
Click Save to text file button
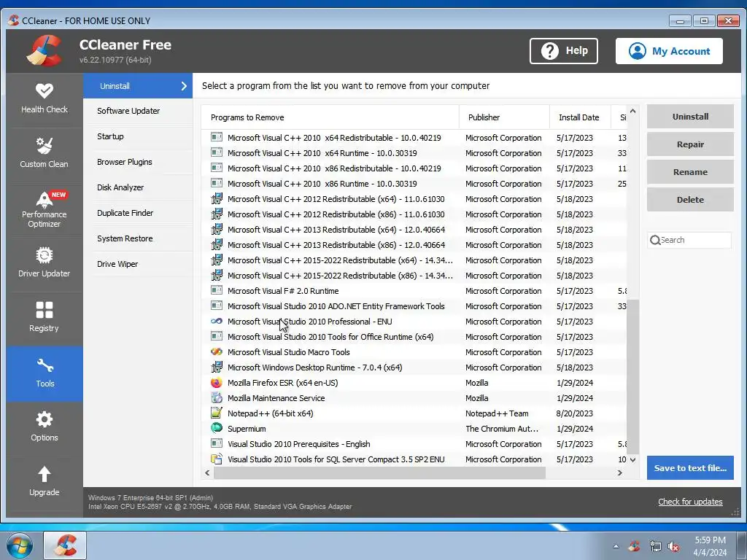[690, 467]
